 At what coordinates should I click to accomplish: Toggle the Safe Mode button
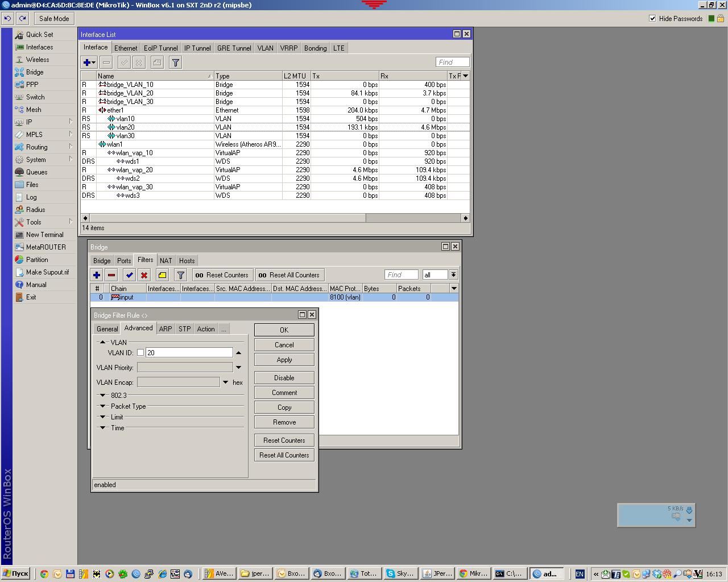pyautogui.click(x=54, y=19)
